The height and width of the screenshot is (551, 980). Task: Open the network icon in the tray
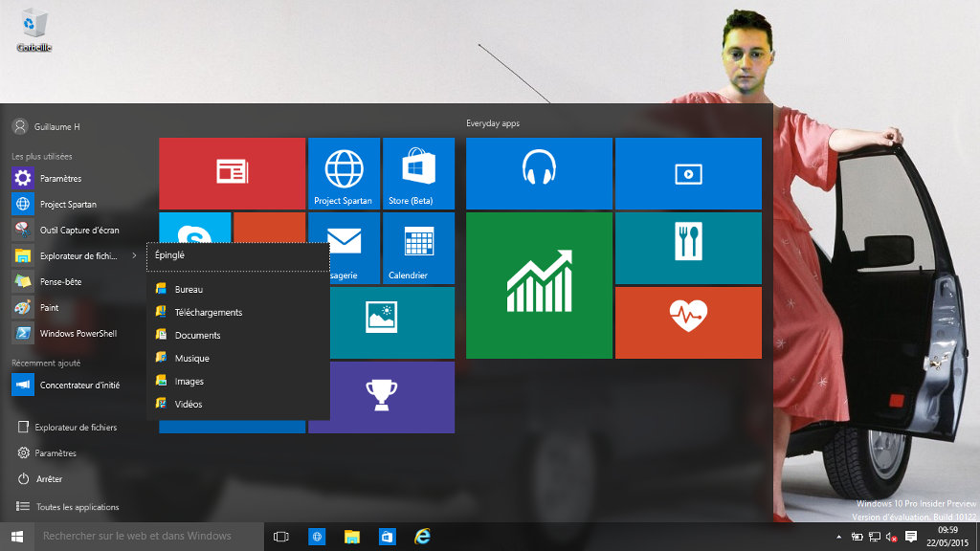[875, 537]
